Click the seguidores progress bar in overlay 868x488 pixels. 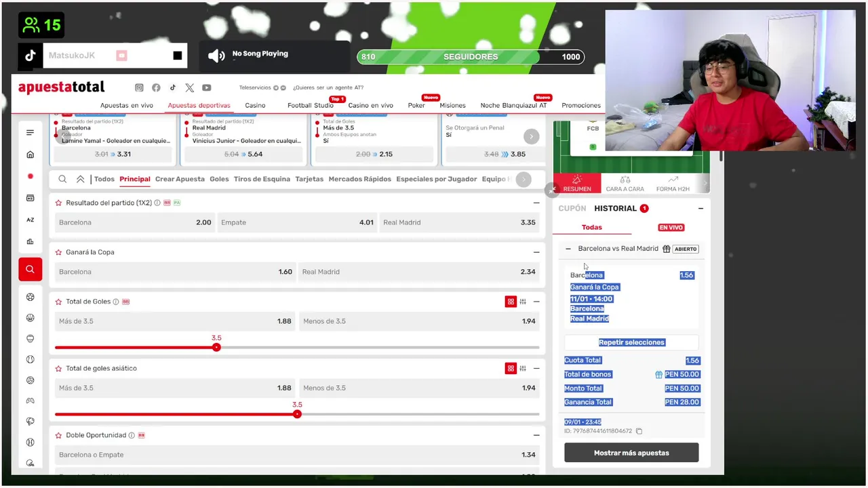(x=471, y=57)
